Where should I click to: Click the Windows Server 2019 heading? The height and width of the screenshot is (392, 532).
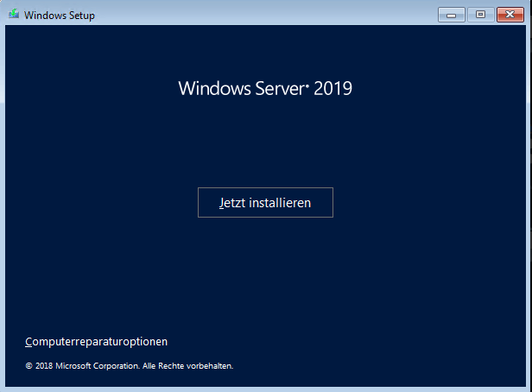click(265, 89)
